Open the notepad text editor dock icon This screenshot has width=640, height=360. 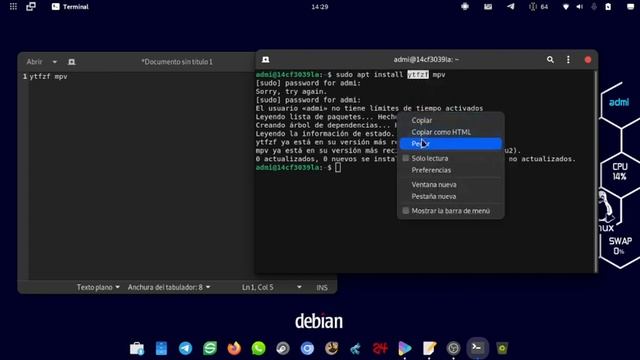coord(429,348)
